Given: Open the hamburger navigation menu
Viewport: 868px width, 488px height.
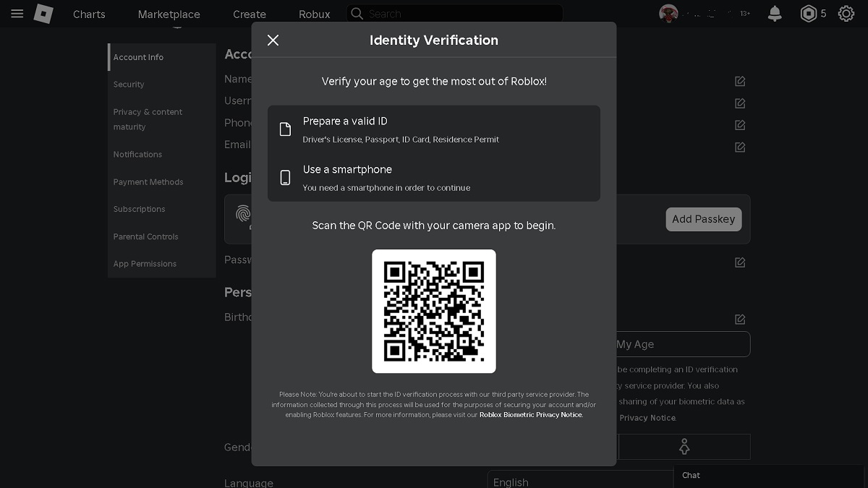Looking at the screenshot, I should coord(17,13).
